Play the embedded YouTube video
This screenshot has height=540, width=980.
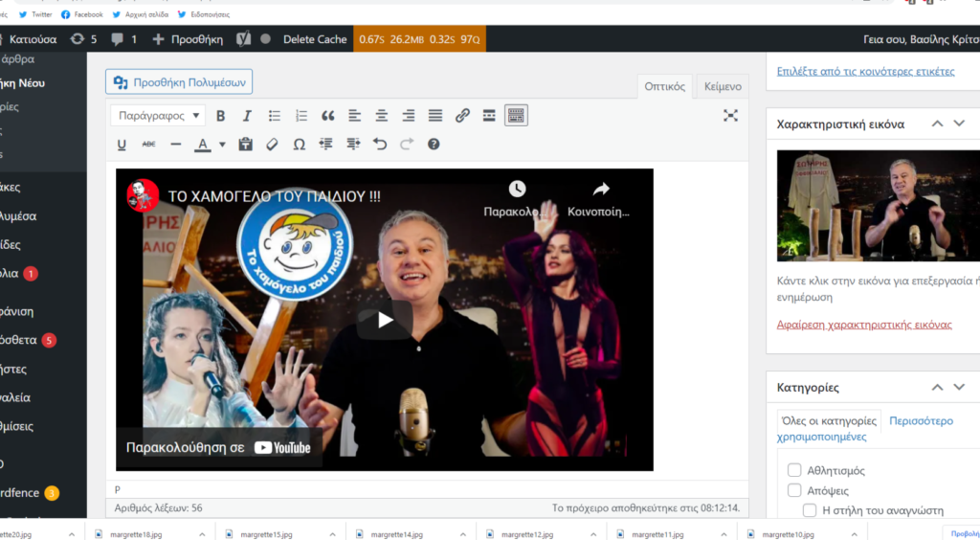click(x=385, y=320)
